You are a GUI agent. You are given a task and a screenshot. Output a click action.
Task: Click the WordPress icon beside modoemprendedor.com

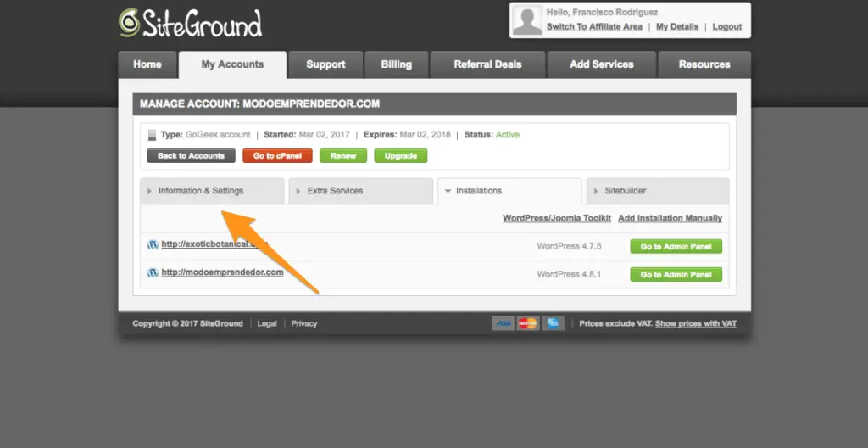153,273
